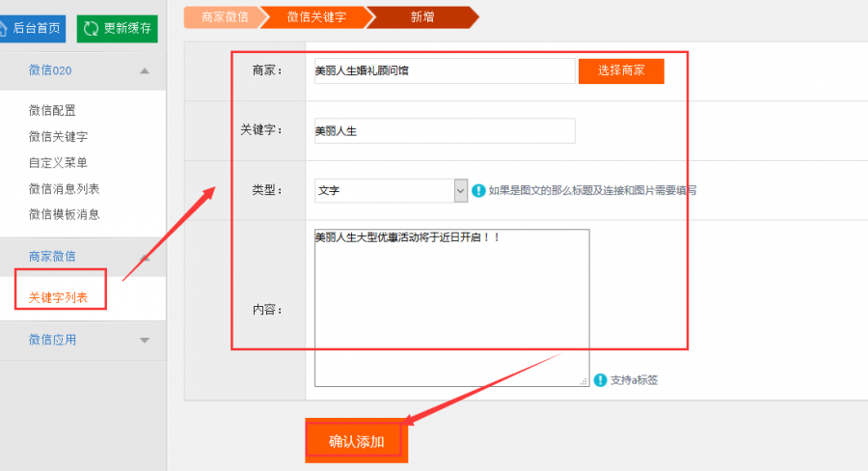Click the info icon beside 类型 hint
Image resolution: width=868 pixels, height=471 pixels.
[478, 190]
